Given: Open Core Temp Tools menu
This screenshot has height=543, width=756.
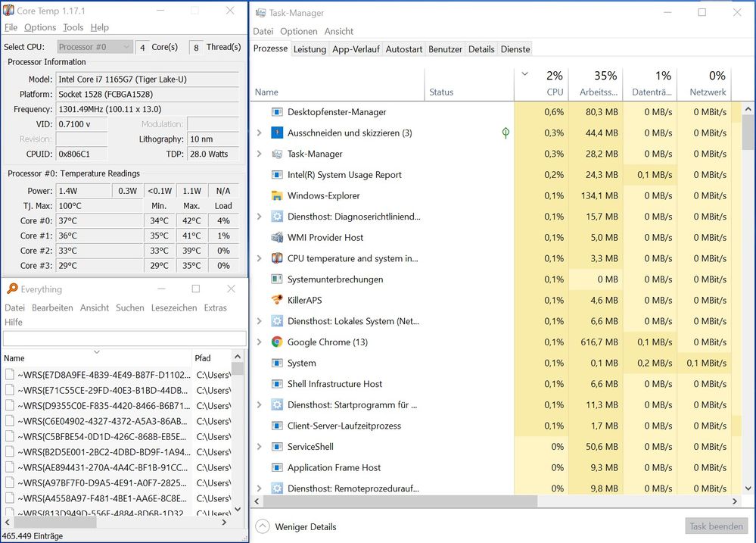Looking at the screenshot, I should pos(73,27).
